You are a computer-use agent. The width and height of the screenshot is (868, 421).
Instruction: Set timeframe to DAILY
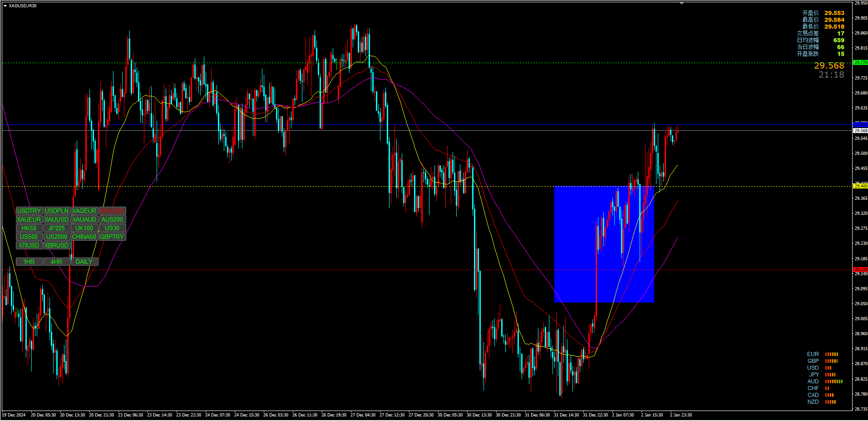point(84,262)
